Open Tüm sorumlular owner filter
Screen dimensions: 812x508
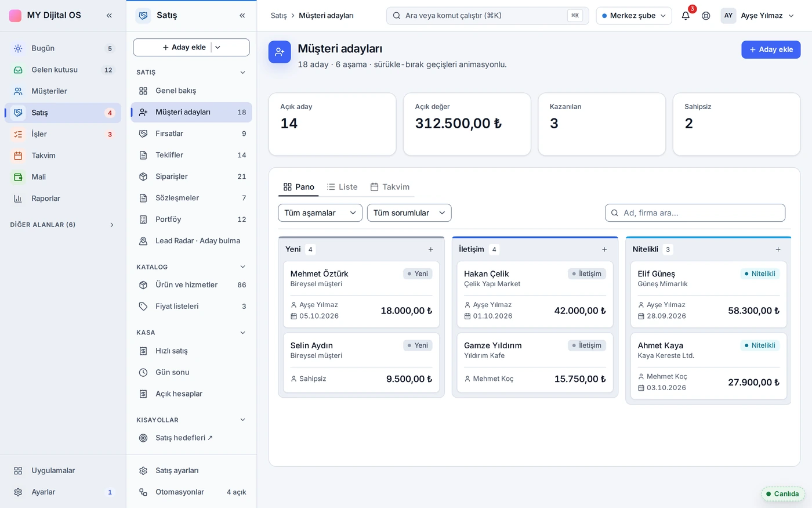pyautogui.click(x=409, y=213)
